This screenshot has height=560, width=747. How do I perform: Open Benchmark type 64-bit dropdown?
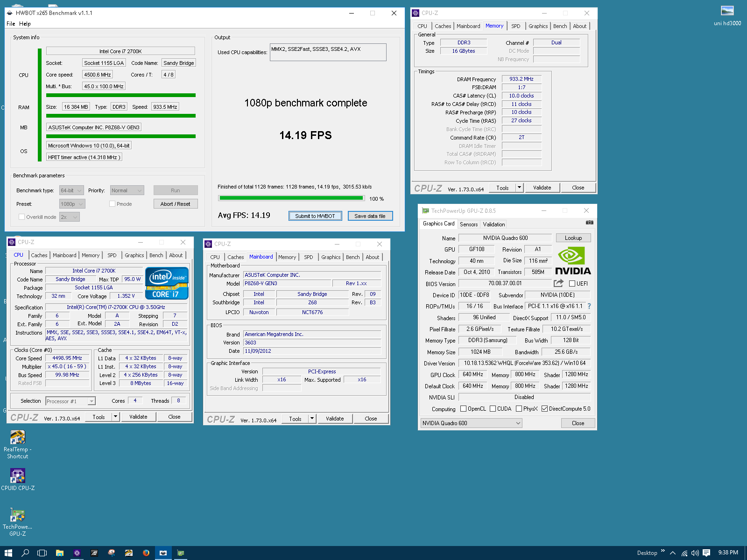coord(71,190)
